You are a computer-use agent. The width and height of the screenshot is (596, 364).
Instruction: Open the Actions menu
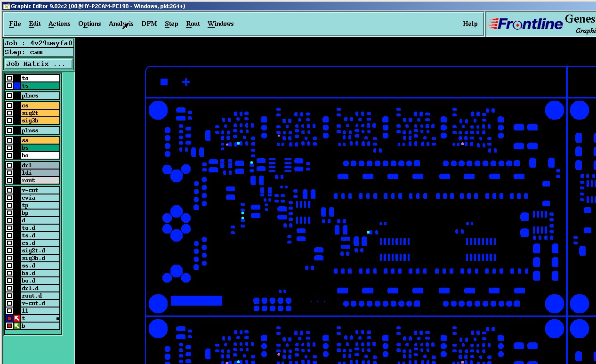[x=59, y=24]
